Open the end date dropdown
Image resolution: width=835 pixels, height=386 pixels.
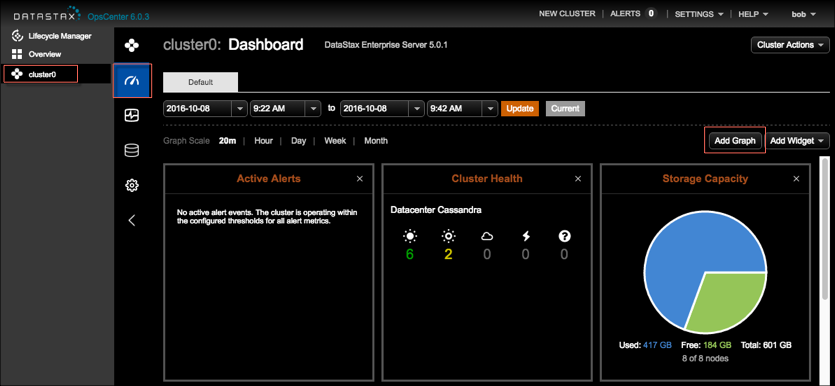coord(417,108)
